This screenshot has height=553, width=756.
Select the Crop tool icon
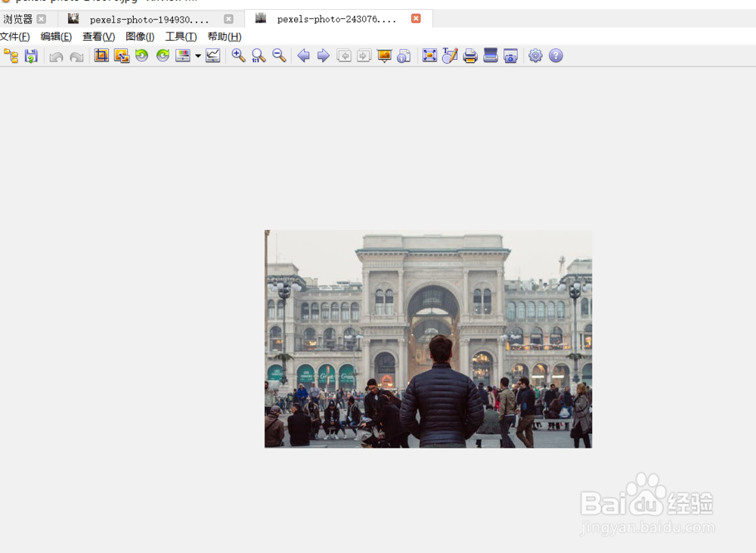pos(101,55)
